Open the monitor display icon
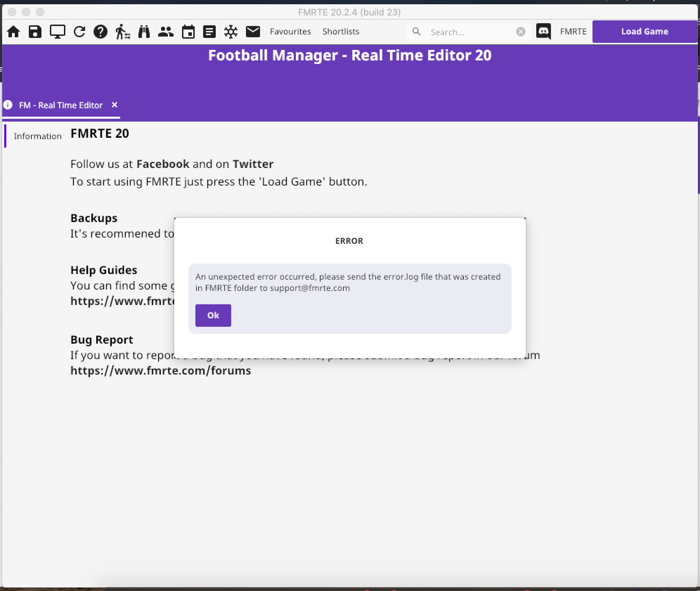The width and height of the screenshot is (700, 591). pyautogui.click(x=57, y=32)
